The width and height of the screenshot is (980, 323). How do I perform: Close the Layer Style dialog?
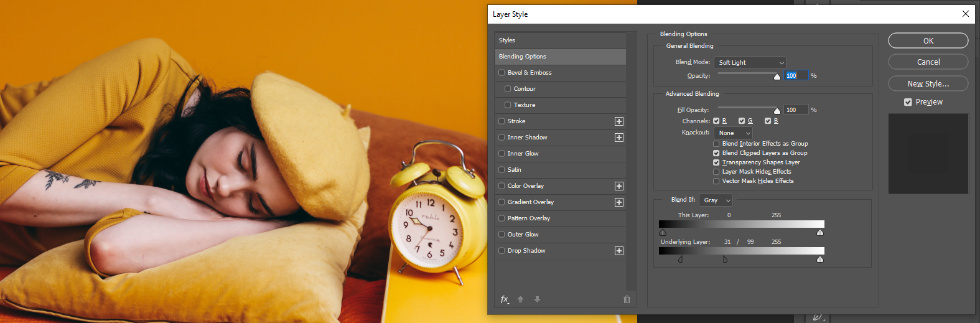(966, 14)
